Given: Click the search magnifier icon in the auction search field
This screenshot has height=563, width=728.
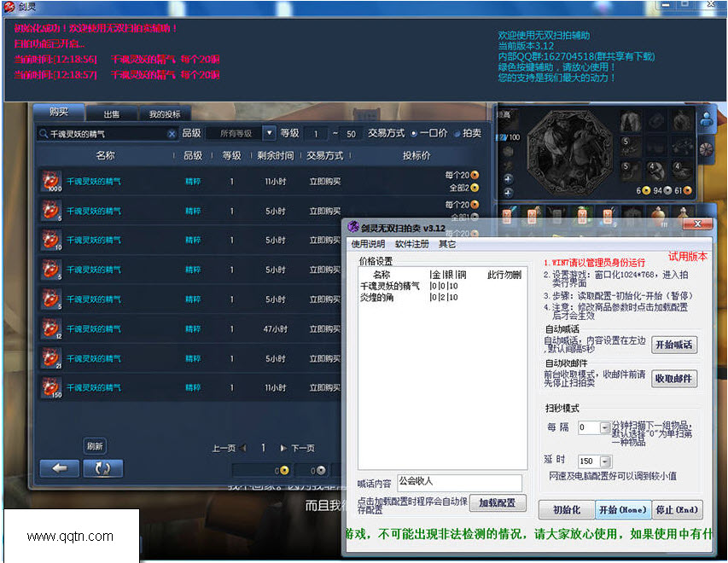Looking at the screenshot, I should coord(44,134).
